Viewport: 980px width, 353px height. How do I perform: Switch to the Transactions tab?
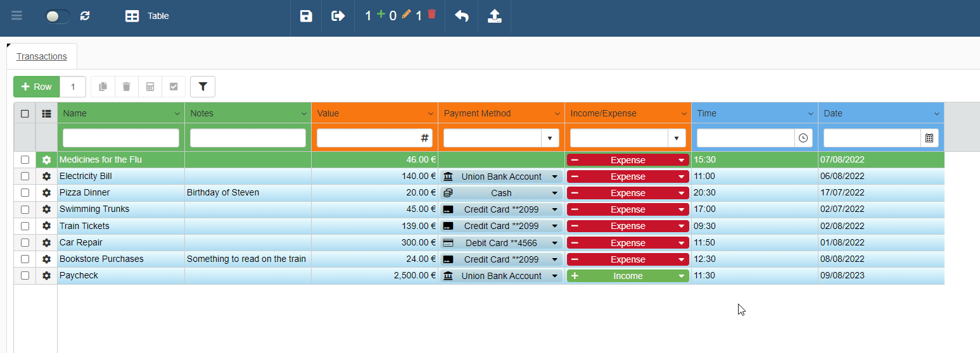pos(42,56)
